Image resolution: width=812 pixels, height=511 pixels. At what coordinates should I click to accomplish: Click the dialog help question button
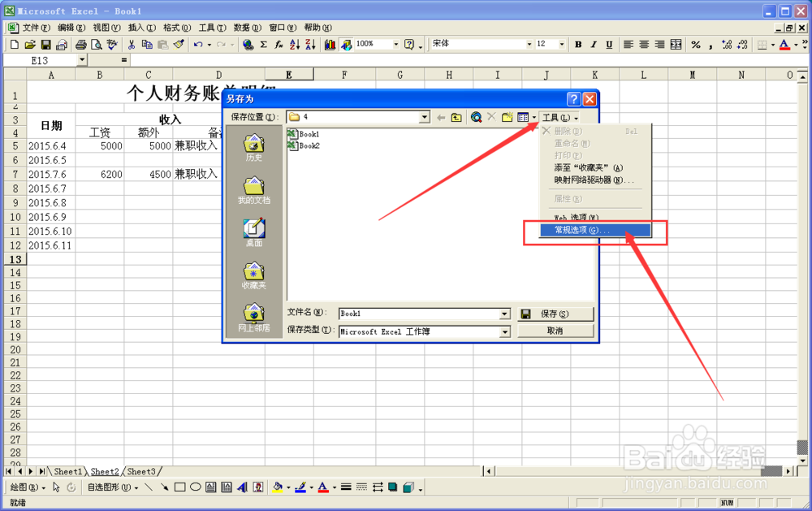coord(574,98)
